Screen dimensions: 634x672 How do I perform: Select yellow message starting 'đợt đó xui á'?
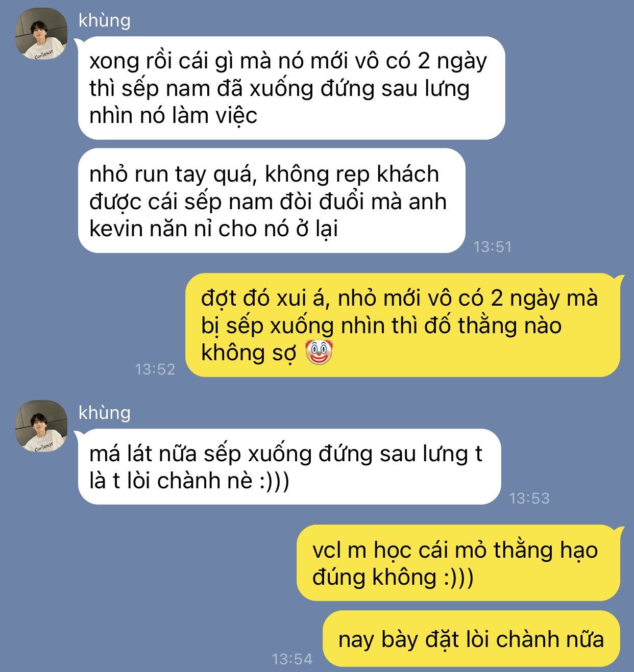pos(403,325)
